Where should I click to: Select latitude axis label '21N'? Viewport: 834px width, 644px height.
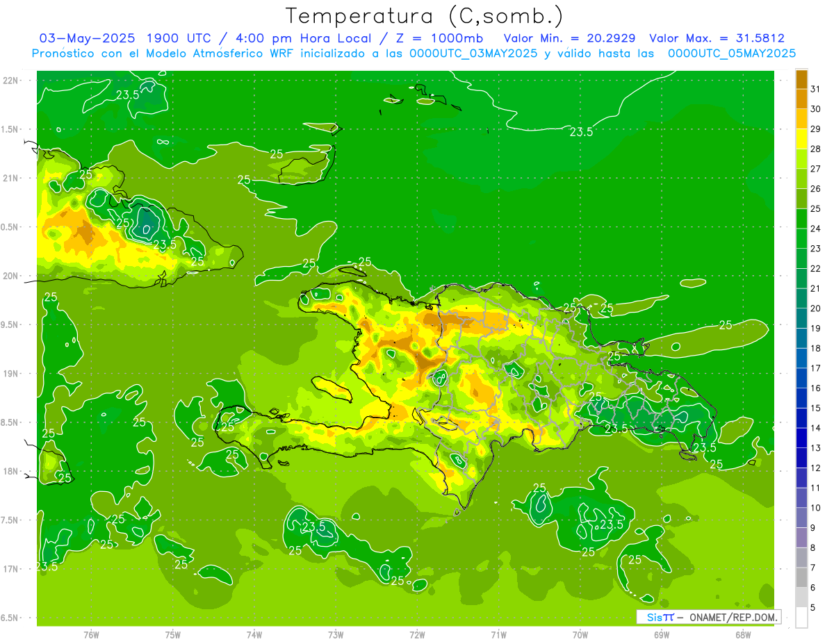point(11,178)
